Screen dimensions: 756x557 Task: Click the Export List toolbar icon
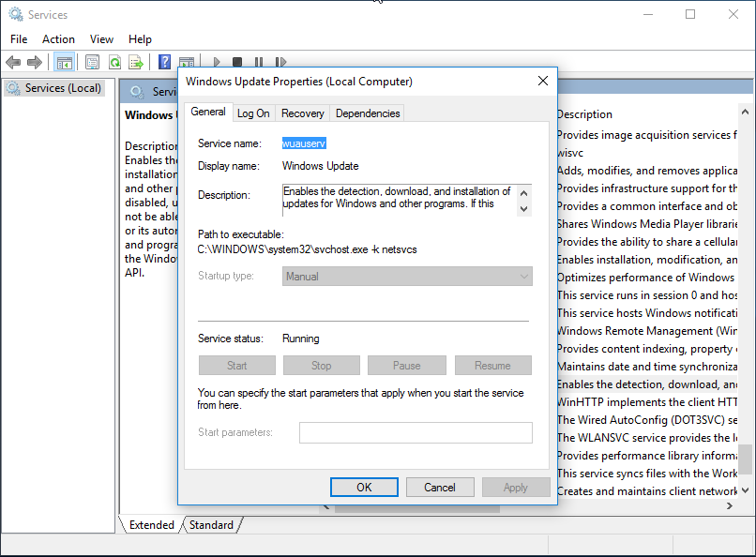(136, 62)
